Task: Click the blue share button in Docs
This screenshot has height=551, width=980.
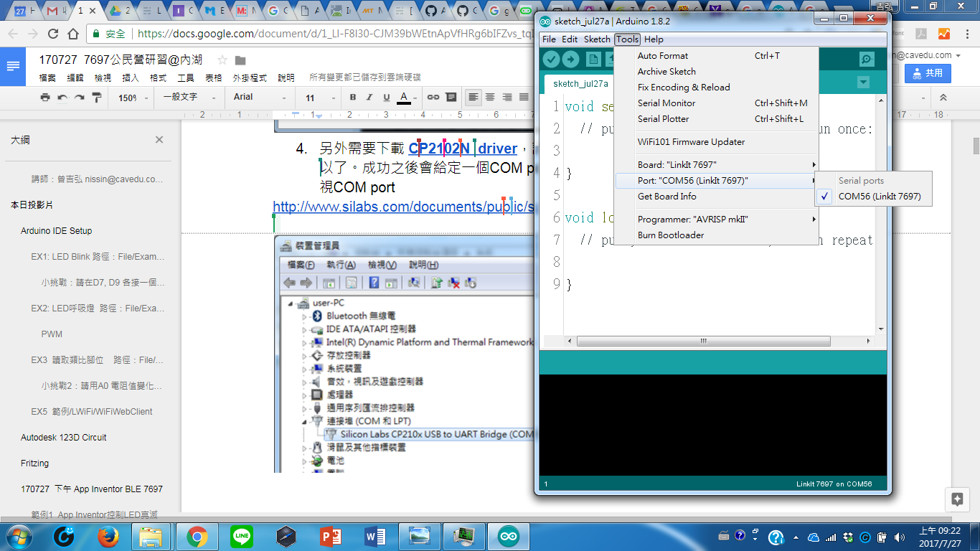Action: coord(928,72)
